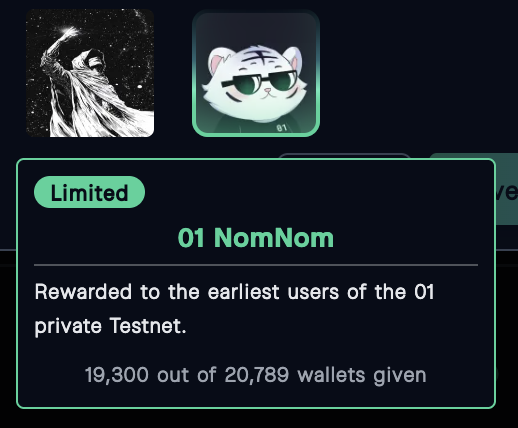The width and height of the screenshot is (518, 428).
Task: Click the private Testnet. text line
Action: coord(110,326)
